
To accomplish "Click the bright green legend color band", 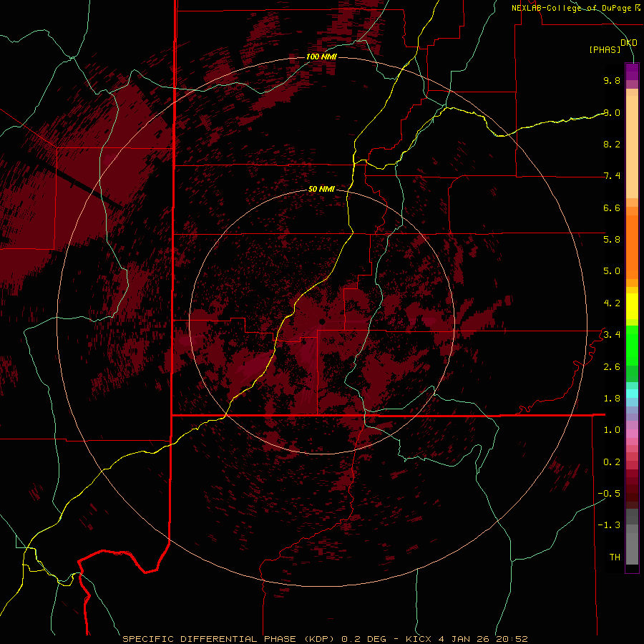I will (x=632, y=345).
